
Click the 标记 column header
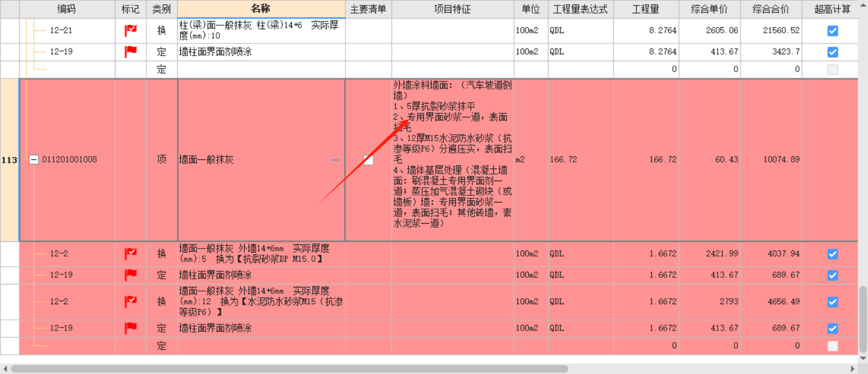[131, 9]
